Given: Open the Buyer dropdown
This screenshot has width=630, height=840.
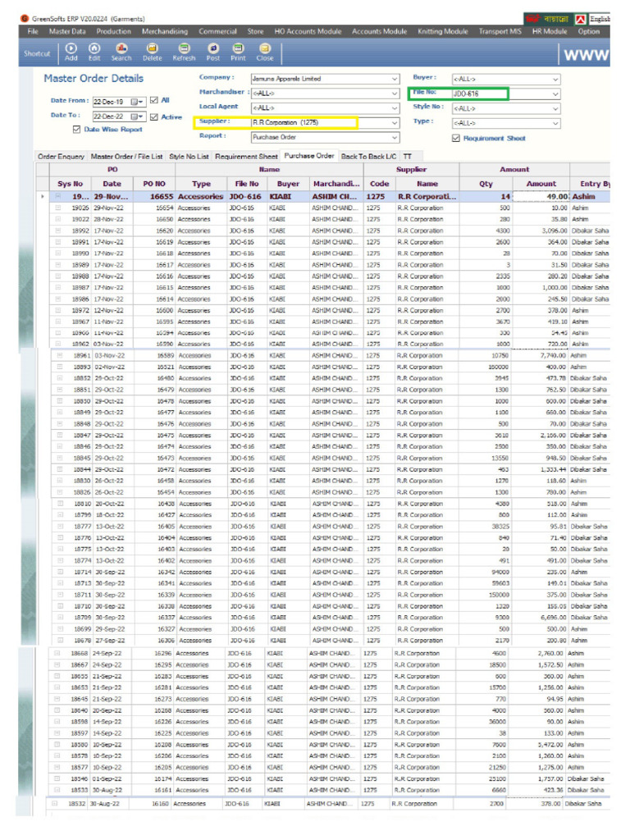Looking at the screenshot, I should [555, 80].
